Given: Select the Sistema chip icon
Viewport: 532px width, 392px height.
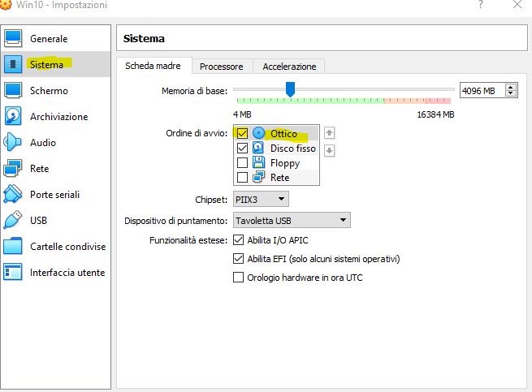Looking at the screenshot, I should tap(13, 64).
